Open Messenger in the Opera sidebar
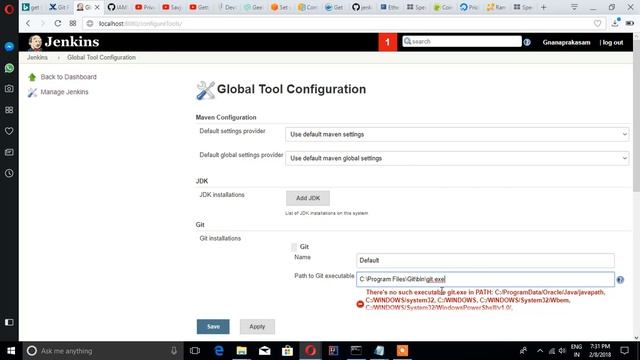The height and width of the screenshot is (360, 640). 9,47
